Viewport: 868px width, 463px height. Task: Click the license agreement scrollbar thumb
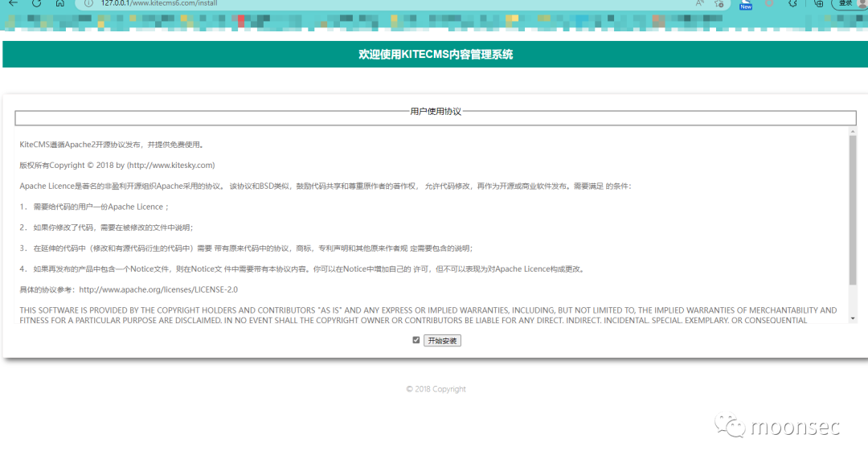pos(853,211)
